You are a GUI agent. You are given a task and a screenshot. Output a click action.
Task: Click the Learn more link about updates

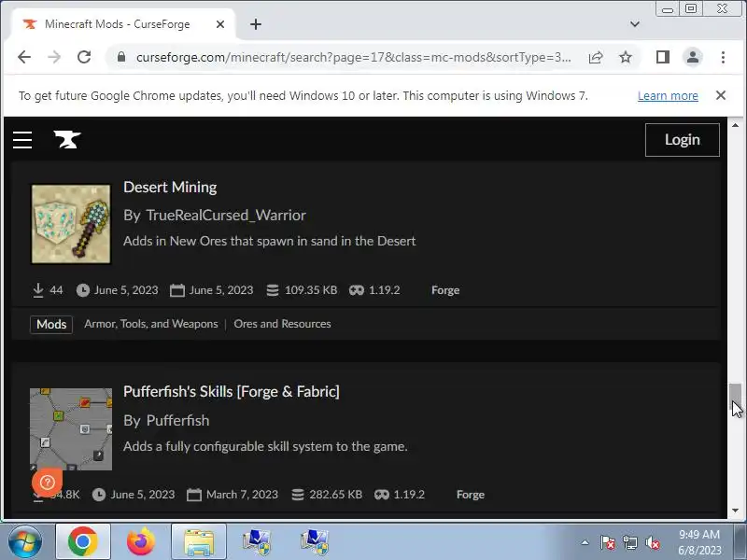tap(668, 96)
